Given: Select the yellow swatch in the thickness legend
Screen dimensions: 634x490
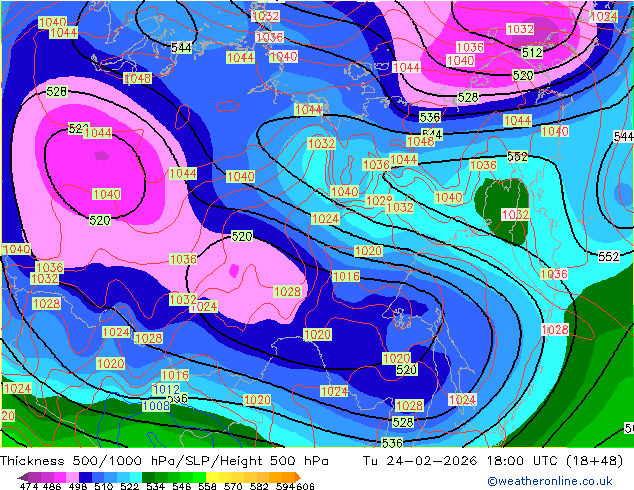Looking at the screenshot, I should [x=212, y=477].
